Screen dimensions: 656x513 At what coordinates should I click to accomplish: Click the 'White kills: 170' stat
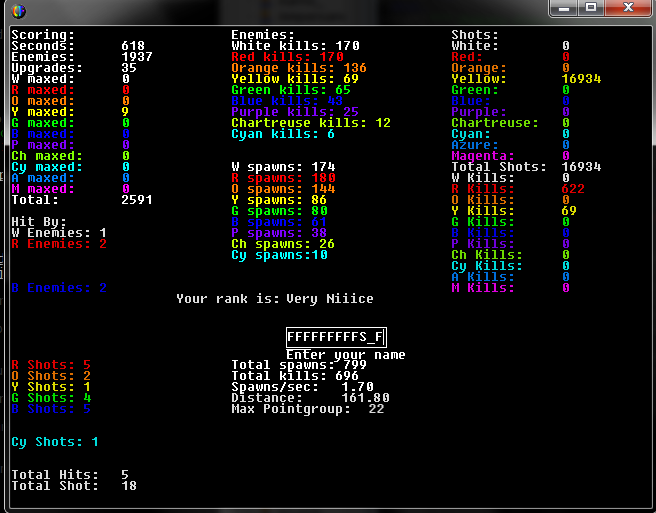tap(295, 46)
